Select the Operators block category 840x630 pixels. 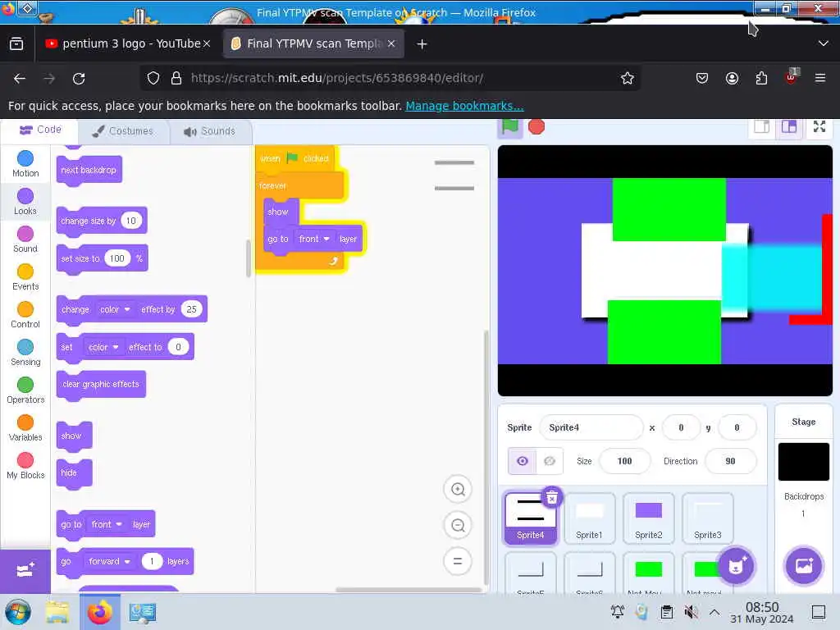pyautogui.click(x=25, y=390)
